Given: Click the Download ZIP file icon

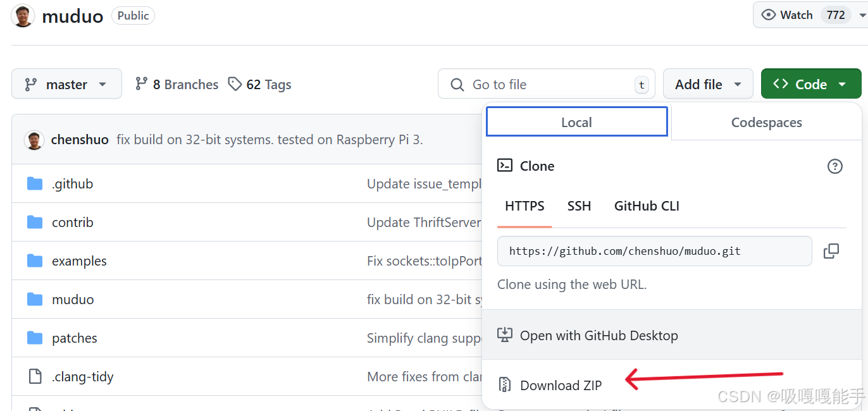Looking at the screenshot, I should point(504,385).
